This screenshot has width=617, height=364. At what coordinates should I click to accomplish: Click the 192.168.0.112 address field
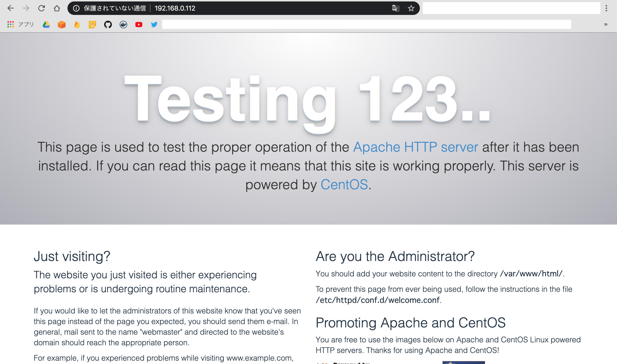click(175, 8)
